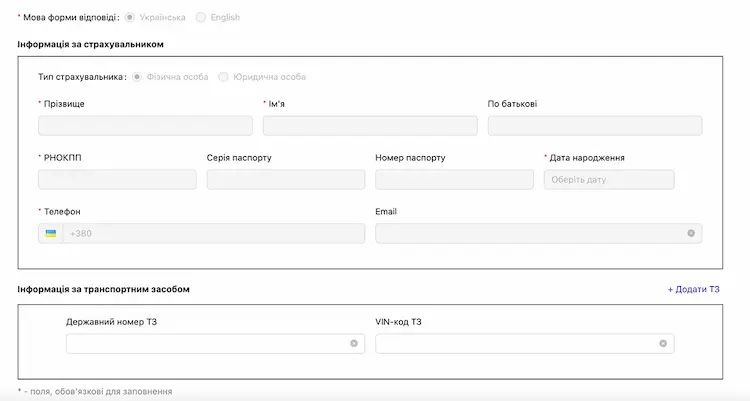Select Українська response language radio
The width and height of the screenshot is (750, 401).
[130, 17]
